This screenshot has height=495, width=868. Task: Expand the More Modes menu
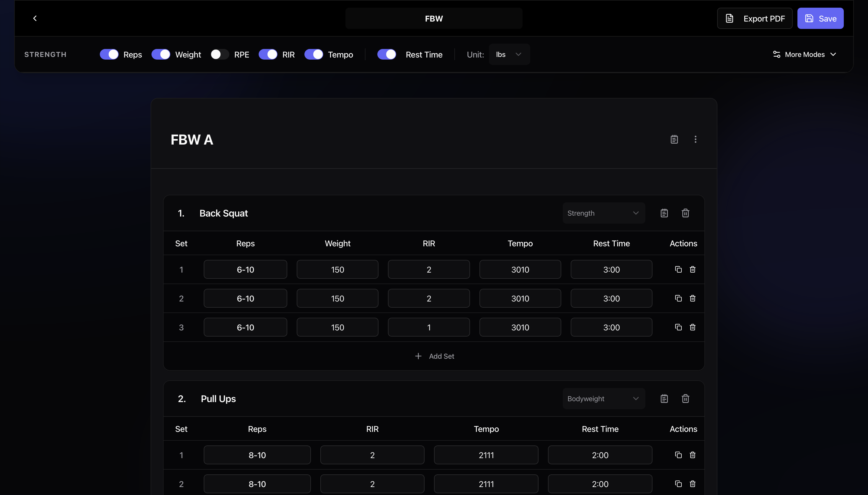click(x=804, y=54)
